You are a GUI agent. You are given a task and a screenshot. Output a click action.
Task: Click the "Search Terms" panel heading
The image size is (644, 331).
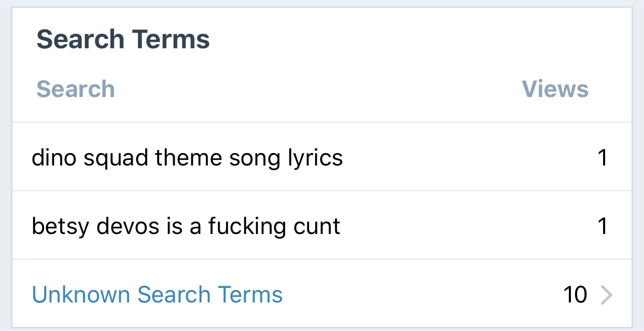click(123, 39)
